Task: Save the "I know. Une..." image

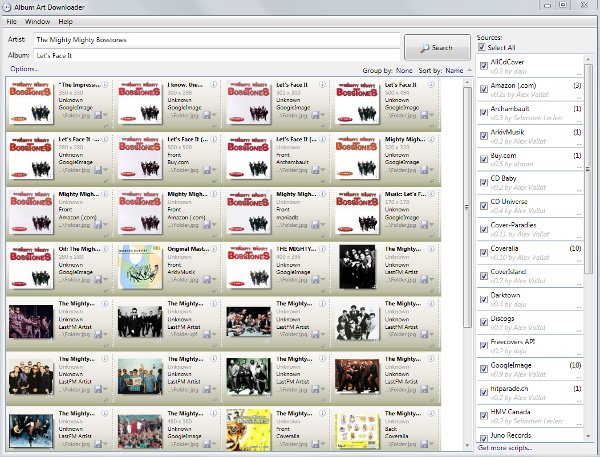Action: pos(207,115)
